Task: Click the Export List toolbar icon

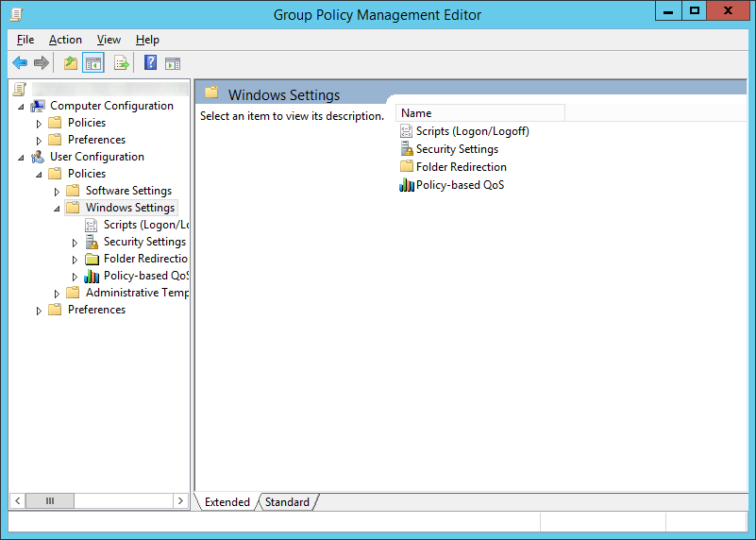Action: pyautogui.click(x=122, y=62)
